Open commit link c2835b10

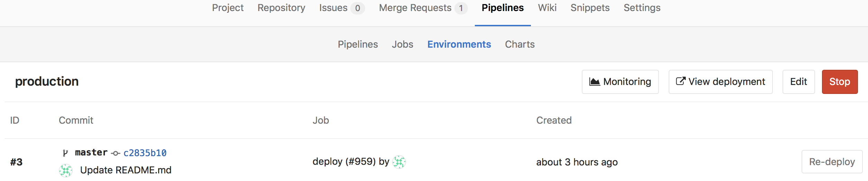145,153
